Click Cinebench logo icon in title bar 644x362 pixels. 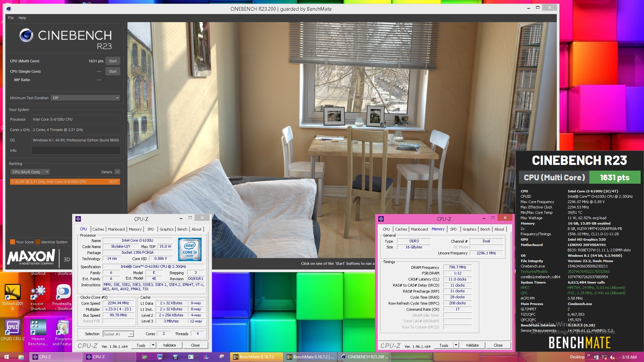(9, 9)
